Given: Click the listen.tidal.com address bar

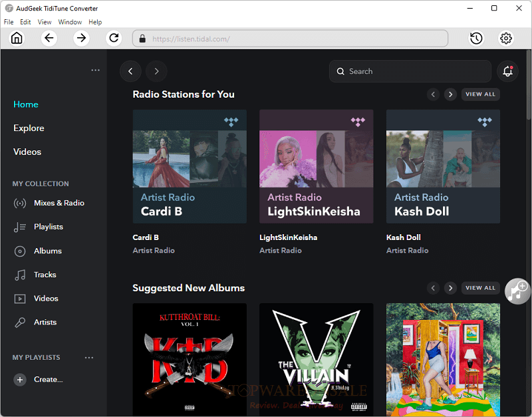Looking at the screenshot, I should pyautogui.click(x=290, y=39).
